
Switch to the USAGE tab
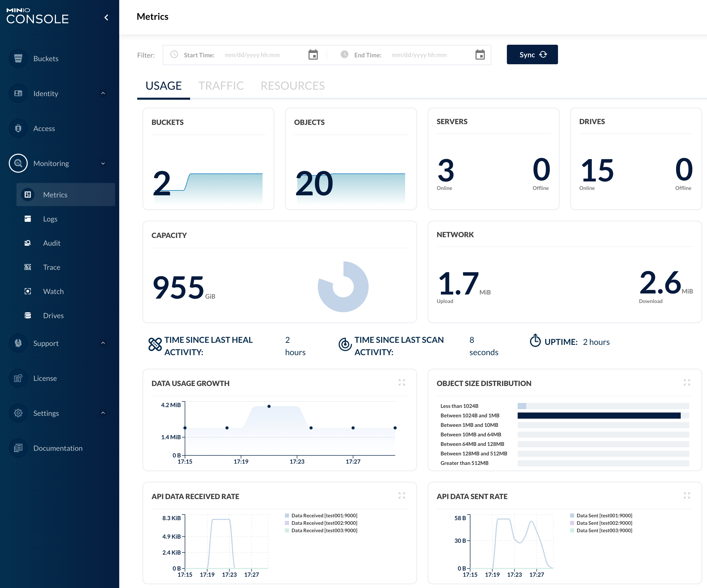[x=164, y=86]
